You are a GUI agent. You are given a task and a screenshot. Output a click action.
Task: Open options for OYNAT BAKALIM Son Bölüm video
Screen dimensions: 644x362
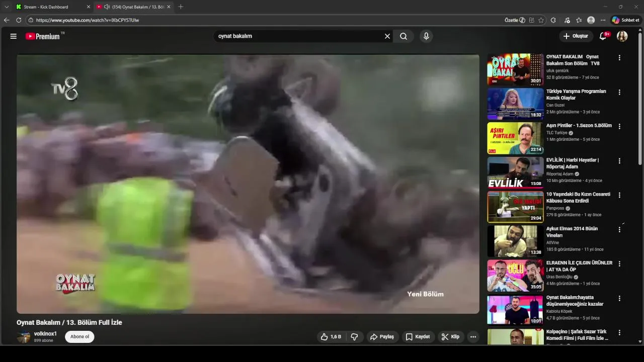coord(619,58)
